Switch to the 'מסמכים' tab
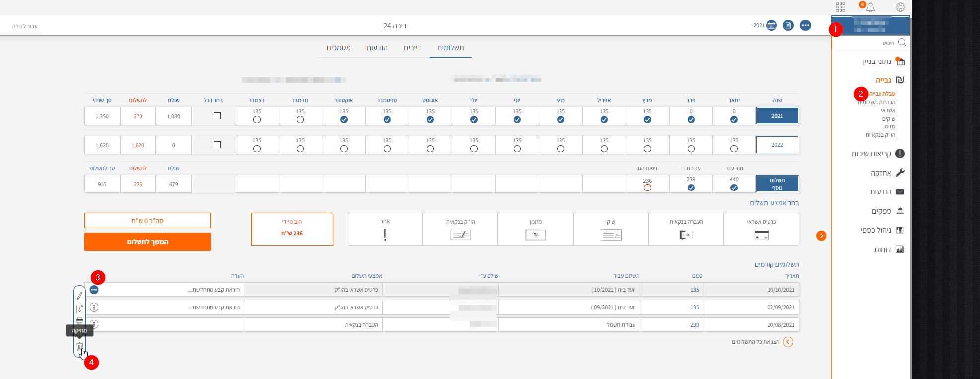The height and width of the screenshot is (379, 980). click(x=338, y=48)
